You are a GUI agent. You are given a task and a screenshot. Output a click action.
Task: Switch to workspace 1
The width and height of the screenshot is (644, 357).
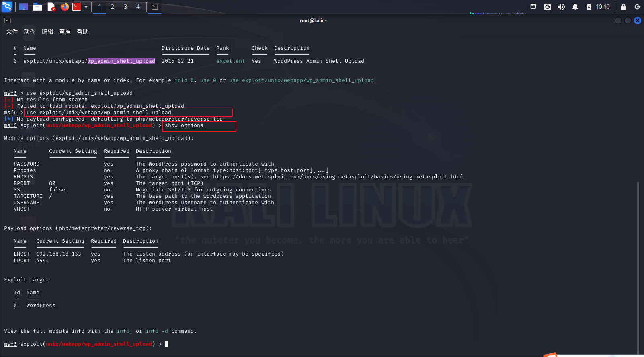pos(100,7)
